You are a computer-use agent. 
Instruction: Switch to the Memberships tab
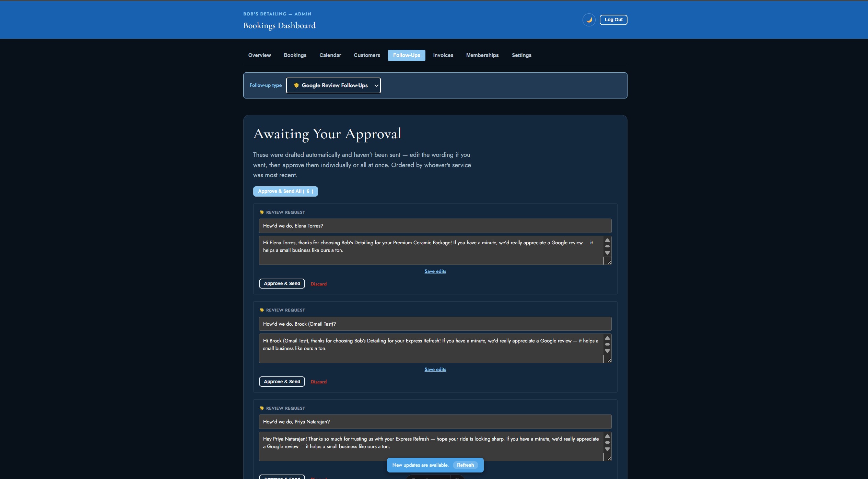(x=482, y=55)
